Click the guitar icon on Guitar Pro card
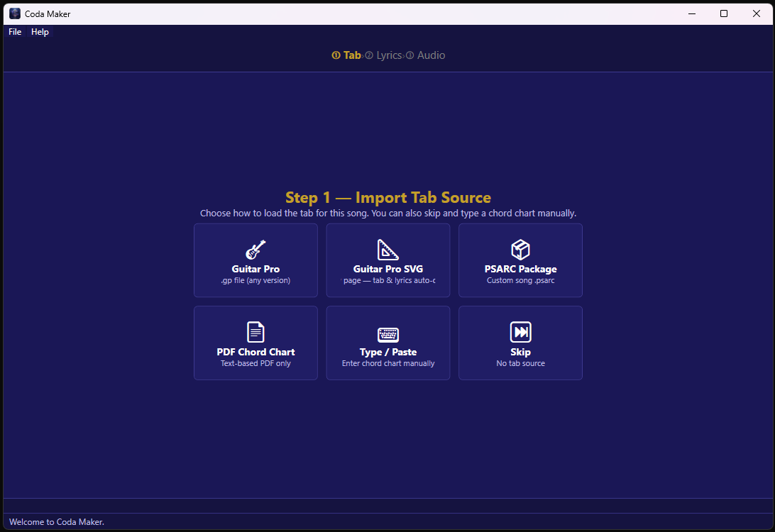Screen dimensions: 775x532 [x=255, y=250]
